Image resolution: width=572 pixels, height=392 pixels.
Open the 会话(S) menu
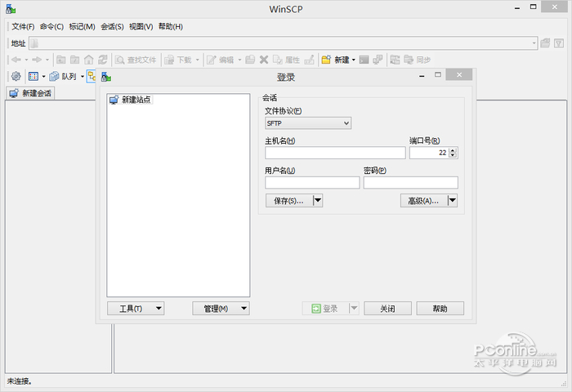click(112, 27)
